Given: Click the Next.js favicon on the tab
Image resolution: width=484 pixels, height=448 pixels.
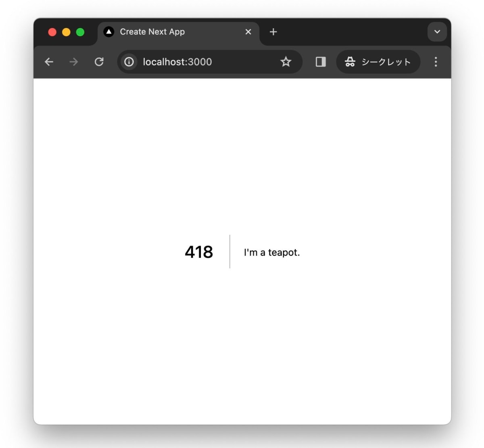Looking at the screenshot, I should point(109,32).
